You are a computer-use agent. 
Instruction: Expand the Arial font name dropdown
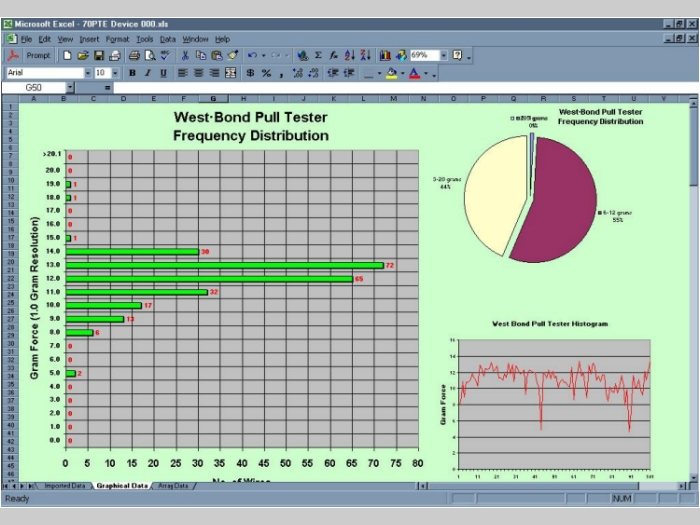click(x=88, y=73)
